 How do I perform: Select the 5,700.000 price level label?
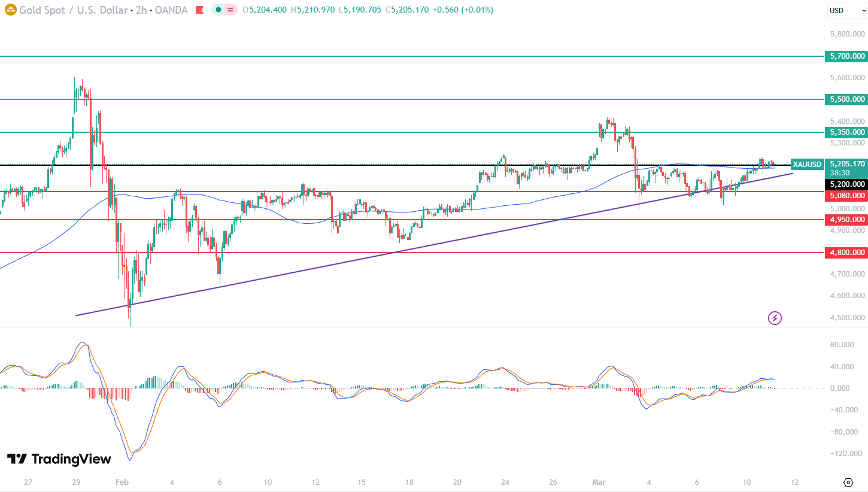pos(846,56)
